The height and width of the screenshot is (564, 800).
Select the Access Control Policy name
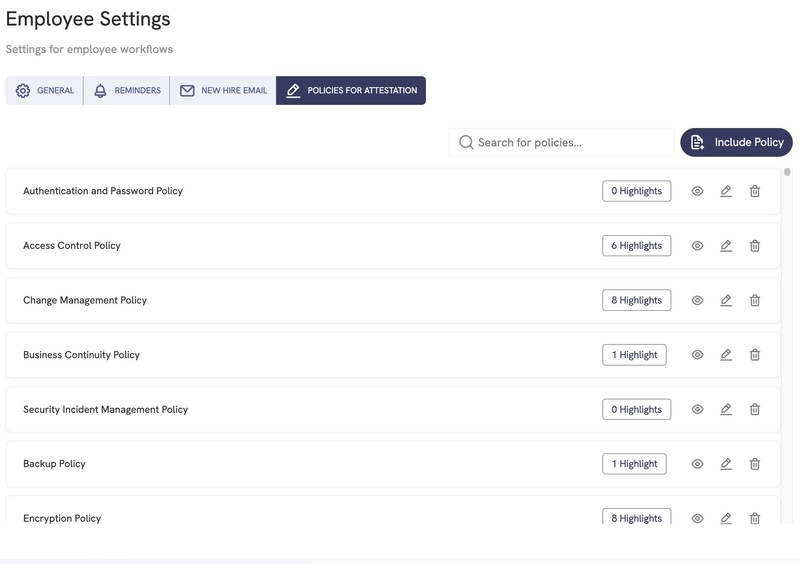pyautogui.click(x=72, y=246)
